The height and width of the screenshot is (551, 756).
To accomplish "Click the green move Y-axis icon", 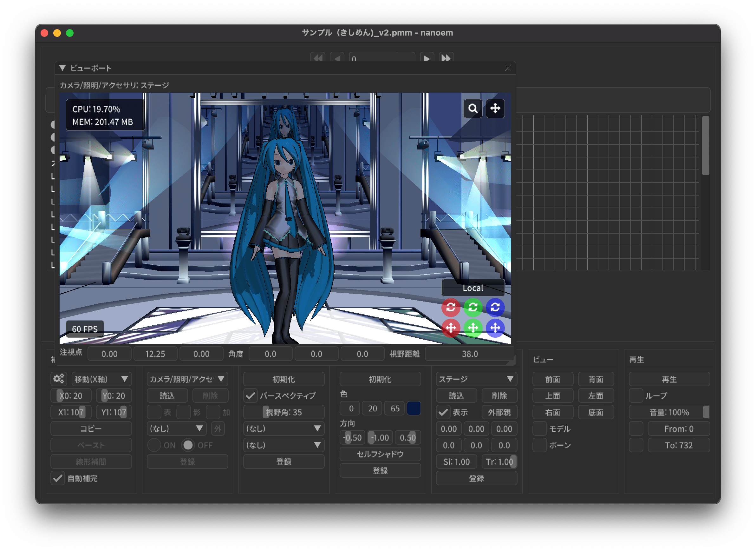I will tap(473, 328).
